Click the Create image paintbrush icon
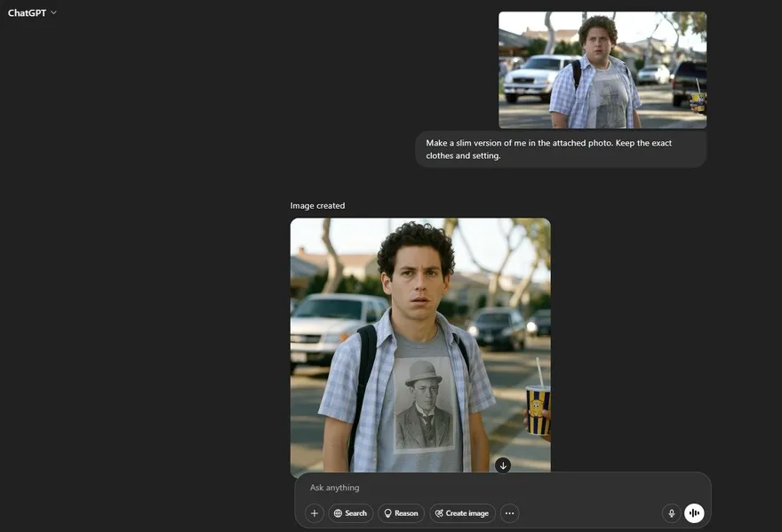 439,513
